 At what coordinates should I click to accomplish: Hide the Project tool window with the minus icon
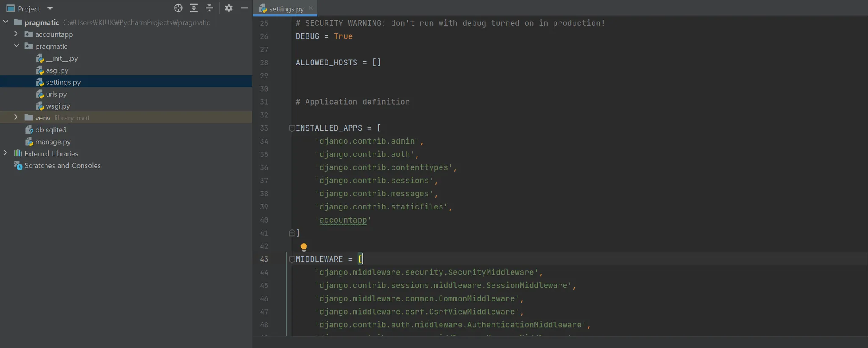click(244, 8)
